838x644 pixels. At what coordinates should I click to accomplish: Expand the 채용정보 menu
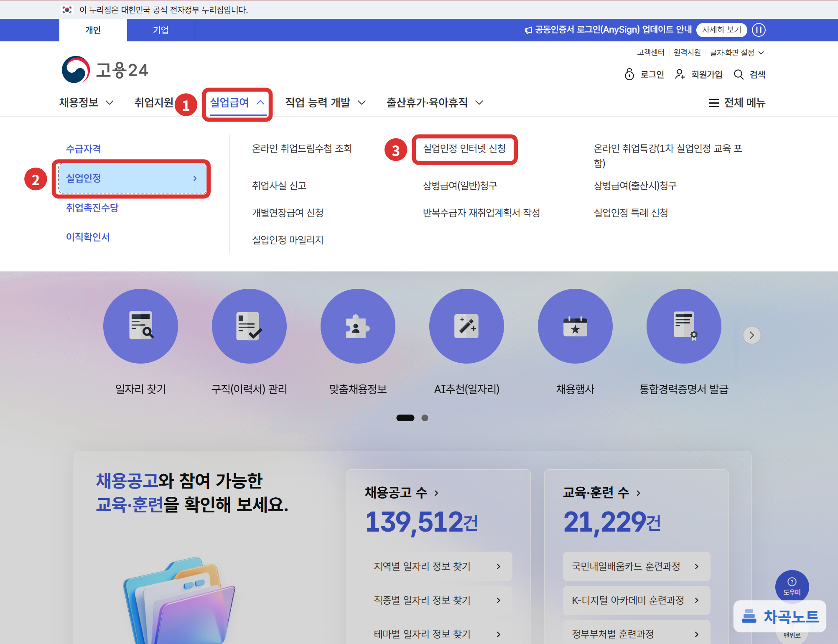[x=86, y=102]
